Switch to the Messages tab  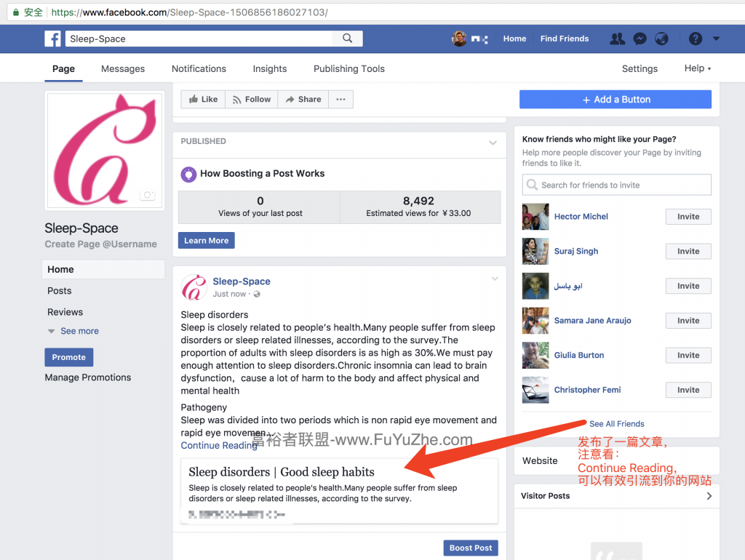(123, 68)
